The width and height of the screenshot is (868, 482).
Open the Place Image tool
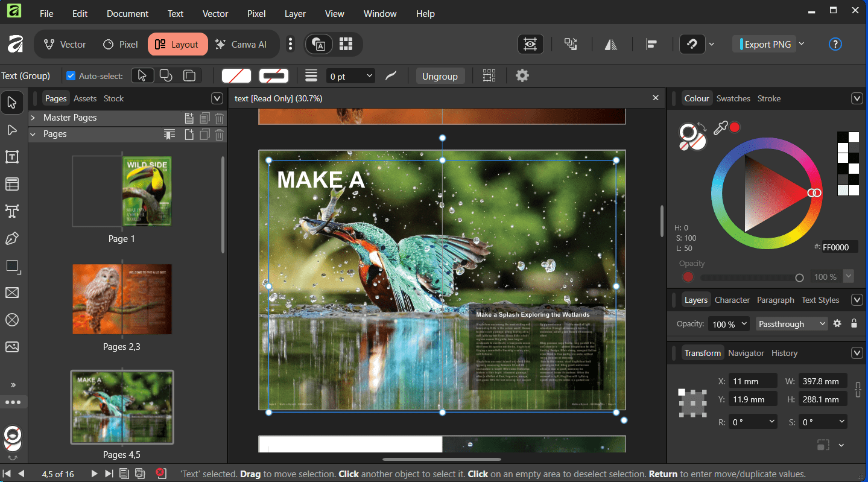(12, 347)
